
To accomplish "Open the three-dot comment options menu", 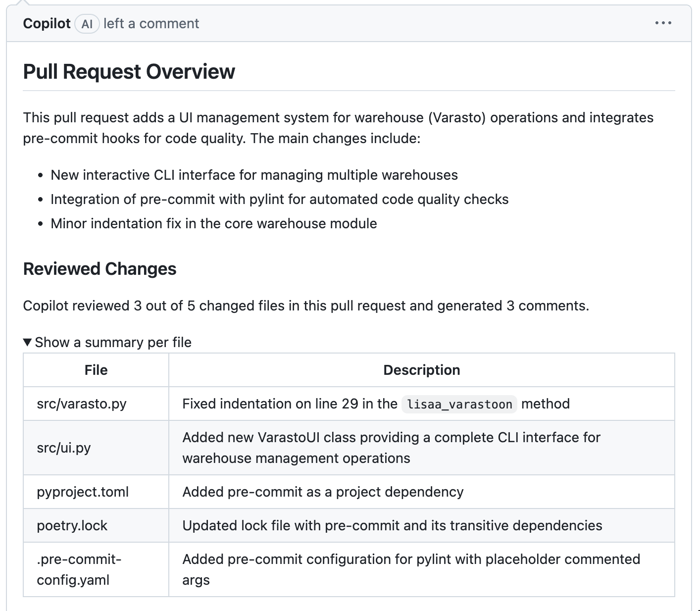I will click(x=663, y=23).
